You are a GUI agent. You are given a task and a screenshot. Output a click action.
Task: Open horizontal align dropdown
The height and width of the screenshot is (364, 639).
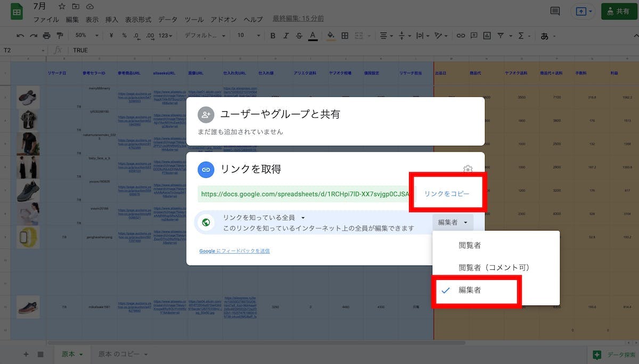point(386,36)
